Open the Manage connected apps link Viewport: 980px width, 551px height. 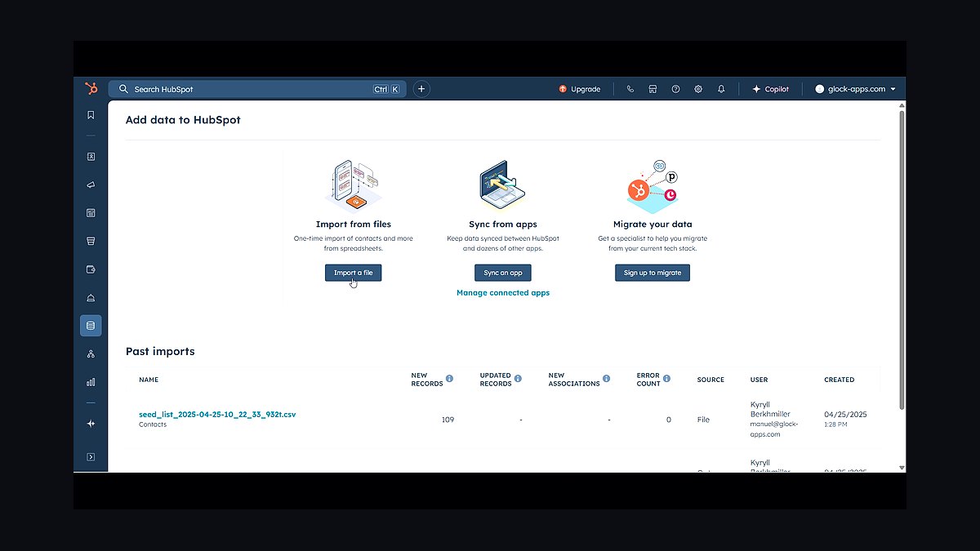click(x=503, y=292)
